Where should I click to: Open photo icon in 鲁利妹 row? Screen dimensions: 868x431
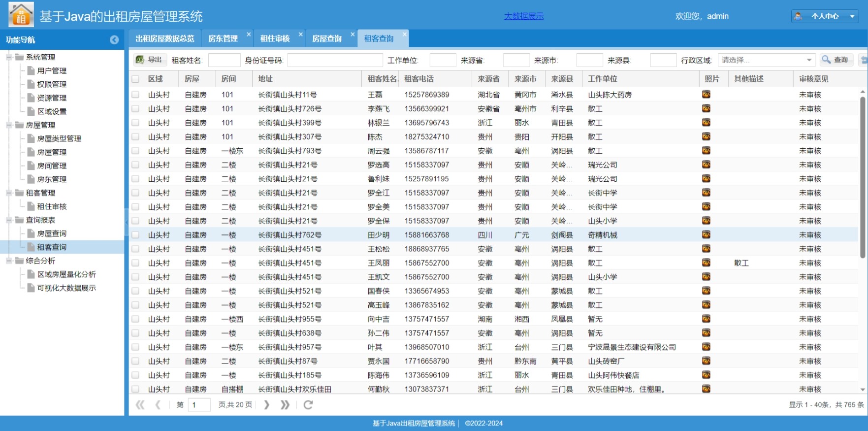click(706, 178)
